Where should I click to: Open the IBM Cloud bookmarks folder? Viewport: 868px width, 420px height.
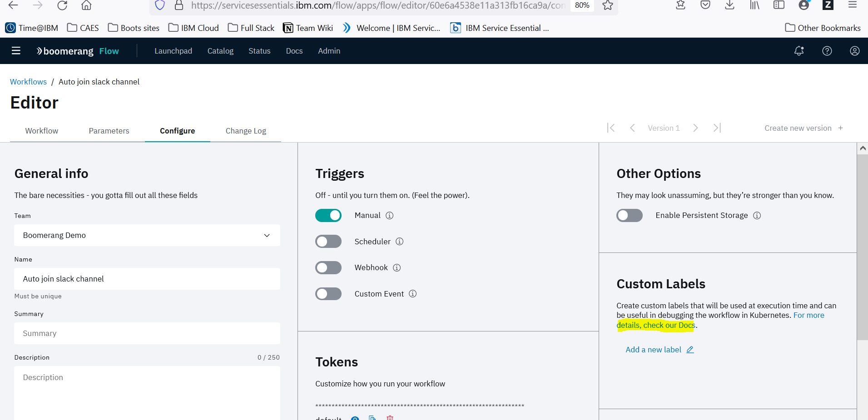pyautogui.click(x=193, y=28)
